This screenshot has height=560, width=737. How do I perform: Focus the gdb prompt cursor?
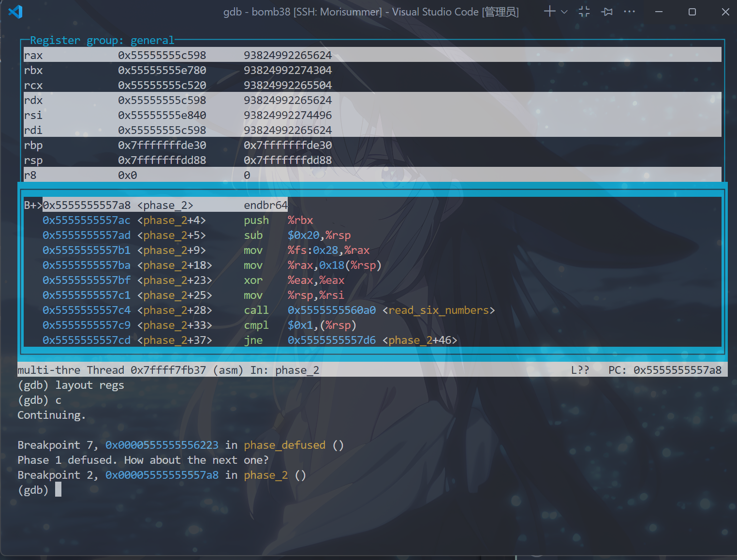point(58,490)
